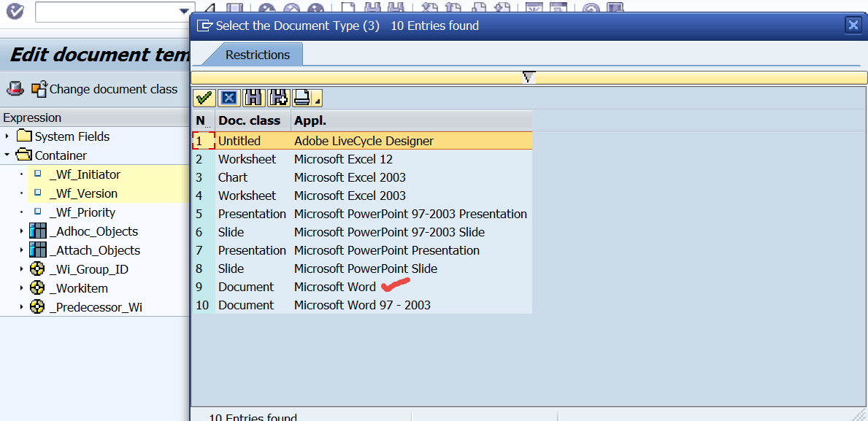Confirm selection with the green checkmark icon
The image size is (868, 421).
click(x=204, y=98)
